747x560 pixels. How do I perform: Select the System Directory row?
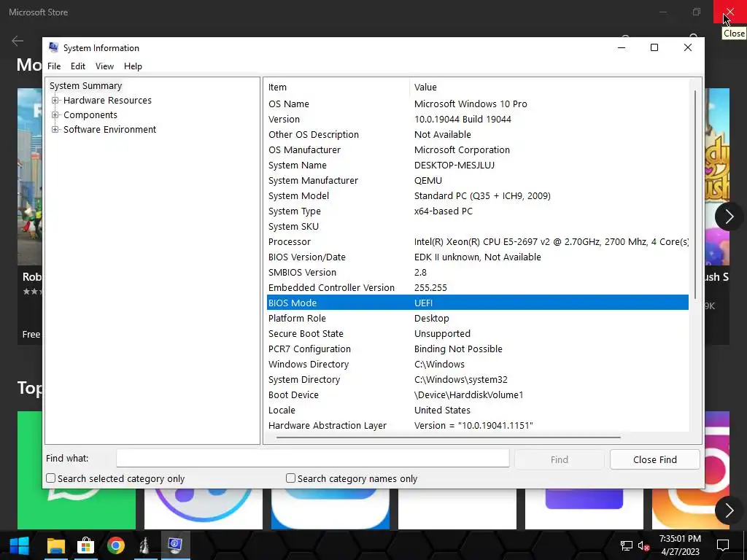tap(477, 379)
